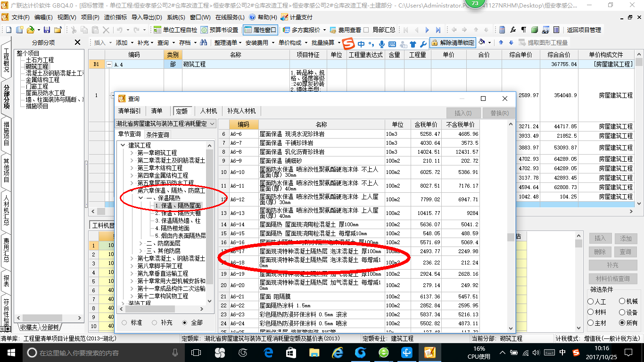This screenshot has height=362, width=644.
Task: Open the calculator icon in toolbar
Action: (502, 30)
